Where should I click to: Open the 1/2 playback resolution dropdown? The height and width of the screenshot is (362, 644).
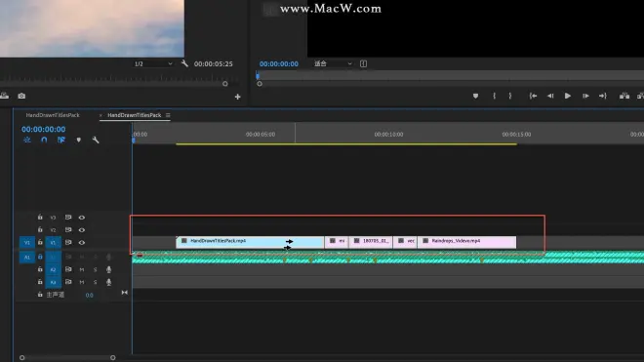153,63
